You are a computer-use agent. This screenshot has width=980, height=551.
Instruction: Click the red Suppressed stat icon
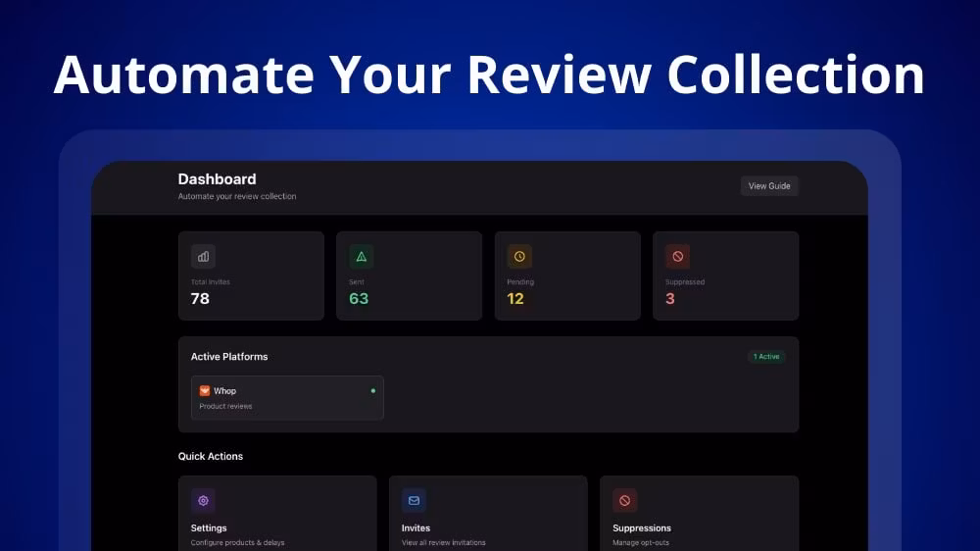pyautogui.click(x=677, y=257)
